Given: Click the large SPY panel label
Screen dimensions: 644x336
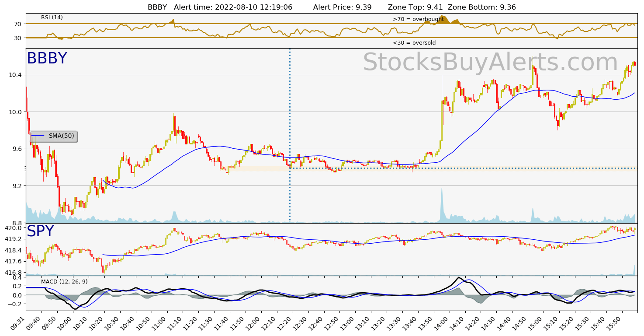Looking at the screenshot, I should pyautogui.click(x=40, y=231).
